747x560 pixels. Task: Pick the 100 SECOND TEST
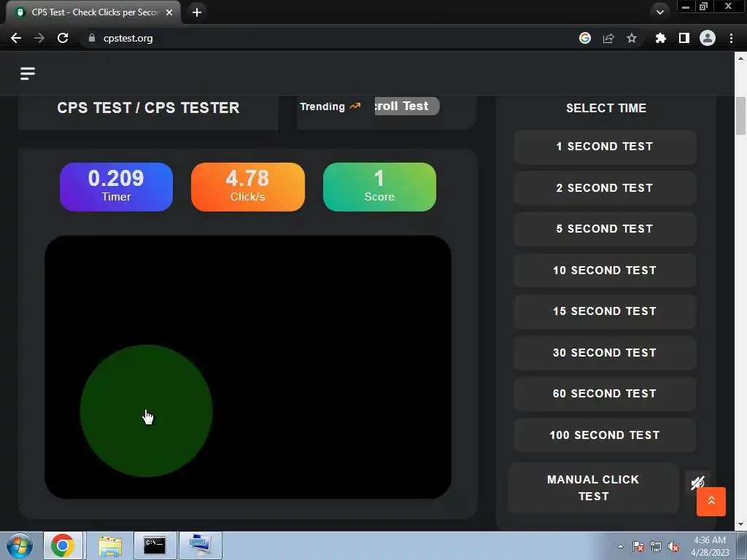[x=605, y=435]
